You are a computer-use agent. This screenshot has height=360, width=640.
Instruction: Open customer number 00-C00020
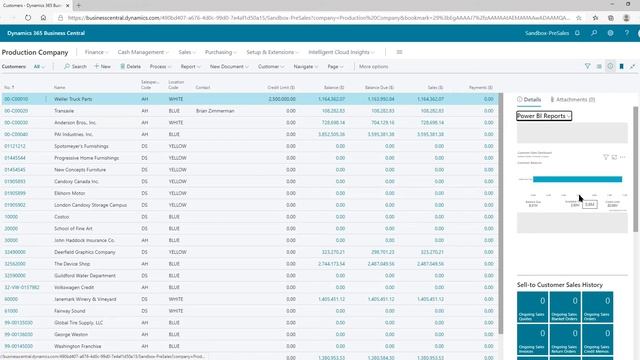pos(16,111)
